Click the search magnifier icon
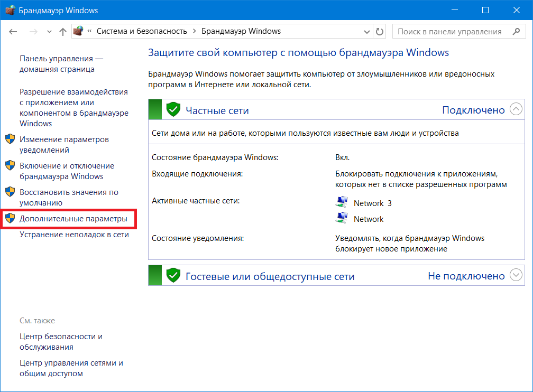Image resolution: width=533 pixels, height=392 pixels. (x=516, y=31)
